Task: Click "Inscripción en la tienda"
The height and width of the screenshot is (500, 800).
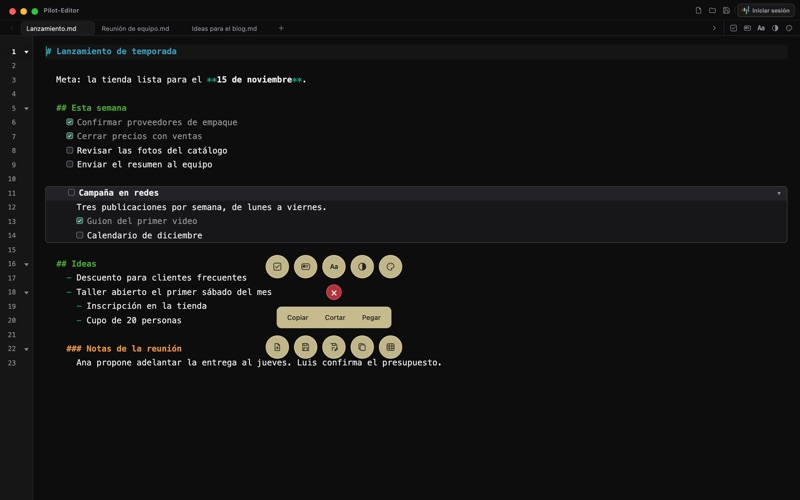Action: point(146,306)
